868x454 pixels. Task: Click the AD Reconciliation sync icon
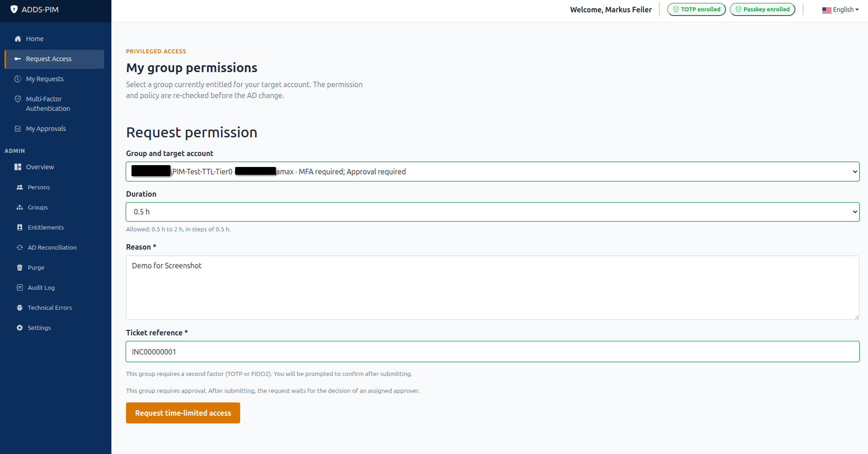point(20,247)
